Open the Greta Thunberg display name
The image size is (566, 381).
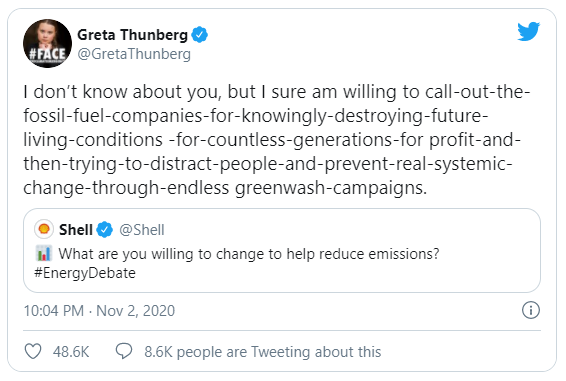pyautogui.click(x=132, y=35)
